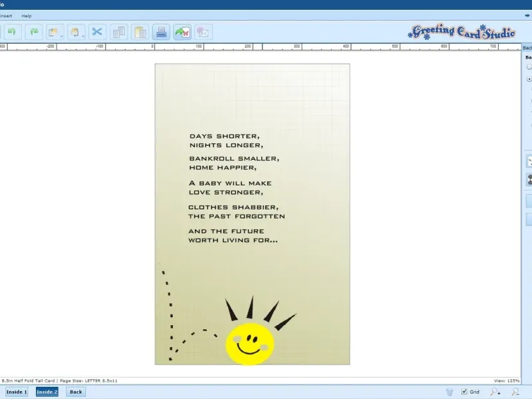Open the Insert menu
The width and height of the screenshot is (532, 399).
pyautogui.click(x=6, y=16)
